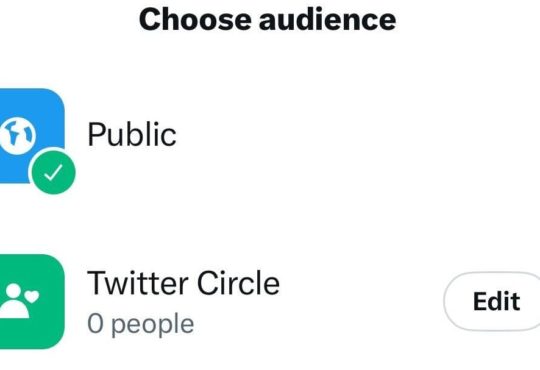
Task: Tap the white globe symbol inside the blue tile
Action: point(17,136)
